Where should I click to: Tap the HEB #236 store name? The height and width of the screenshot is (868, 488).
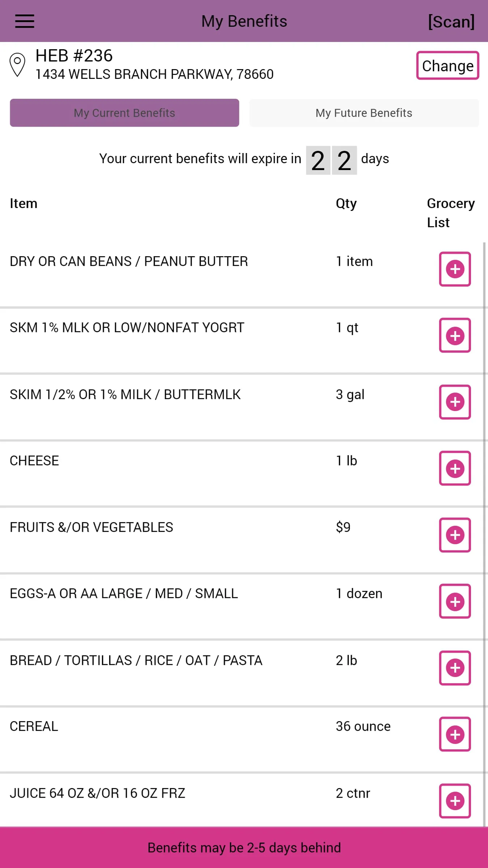(x=74, y=56)
